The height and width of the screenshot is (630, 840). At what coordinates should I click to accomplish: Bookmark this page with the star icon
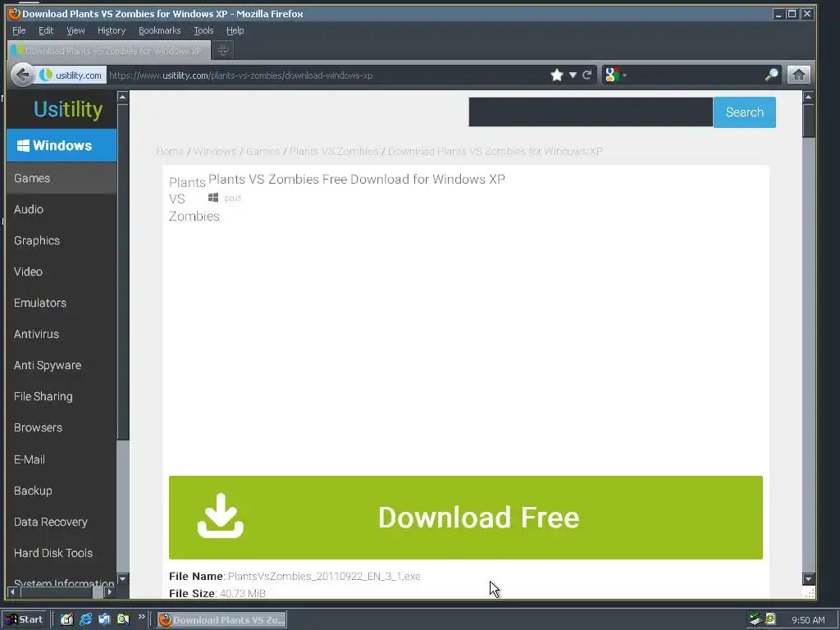coord(557,75)
